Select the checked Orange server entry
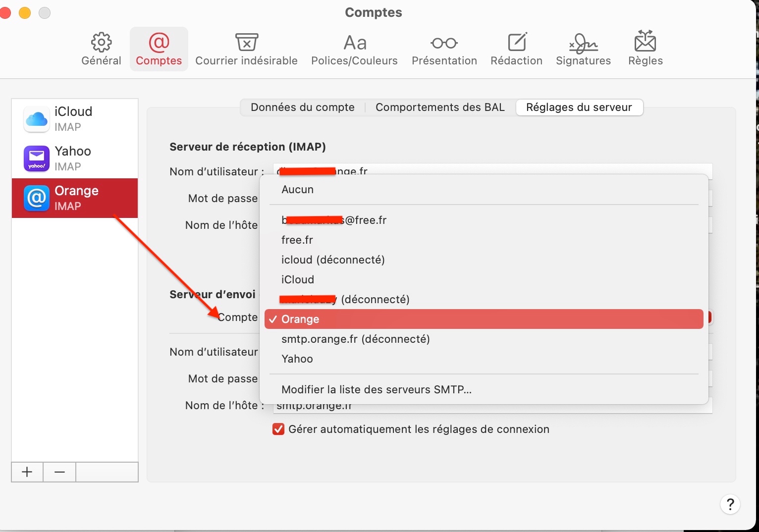 tap(484, 319)
